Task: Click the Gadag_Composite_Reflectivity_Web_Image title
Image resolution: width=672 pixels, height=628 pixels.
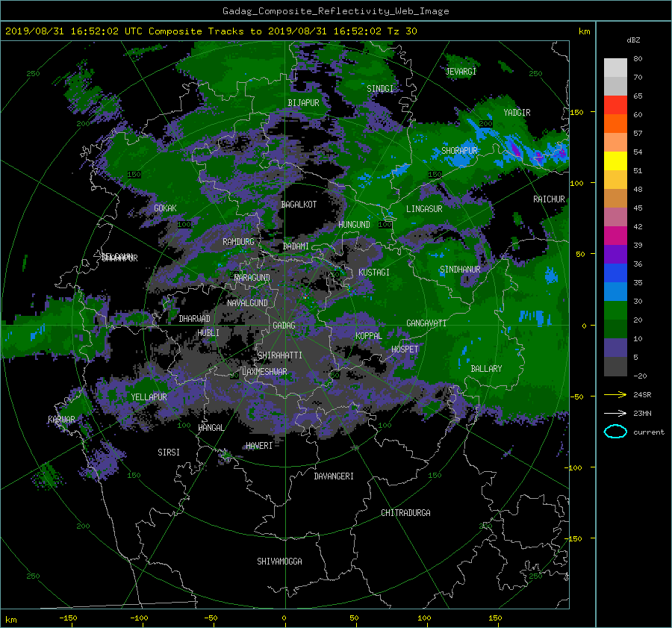Action: point(335,11)
